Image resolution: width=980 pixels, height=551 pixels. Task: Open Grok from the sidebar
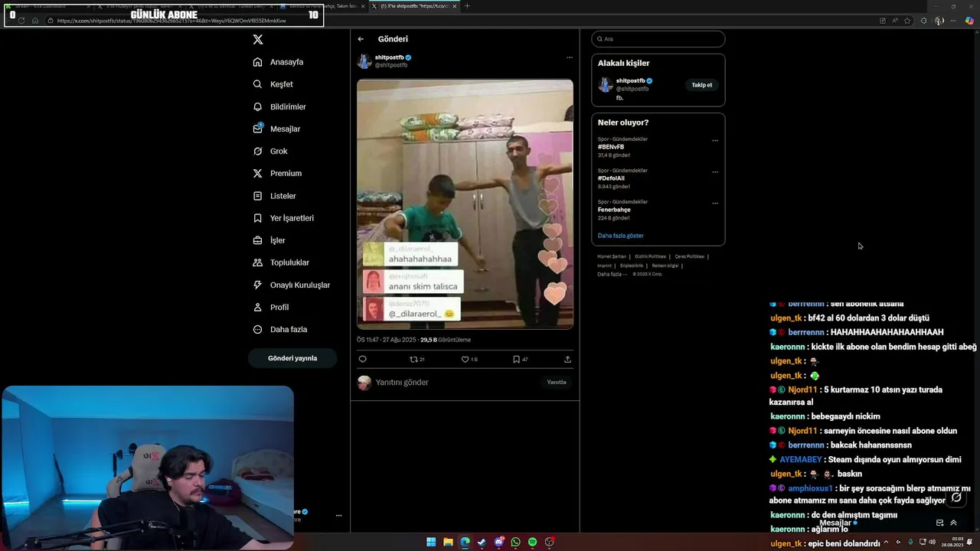(270, 152)
